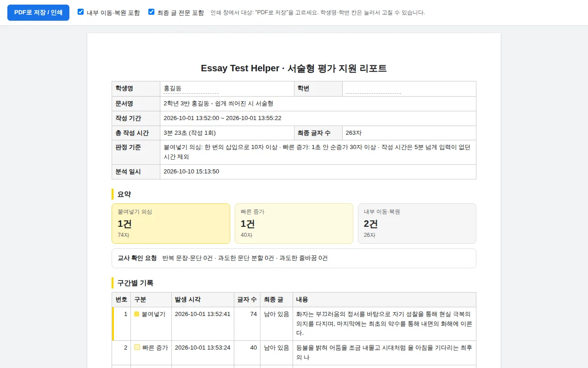Click the 교사 확인 요청 summary box
Image resolution: width=588 pixels, height=368 pixels.
click(x=294, y=258)
